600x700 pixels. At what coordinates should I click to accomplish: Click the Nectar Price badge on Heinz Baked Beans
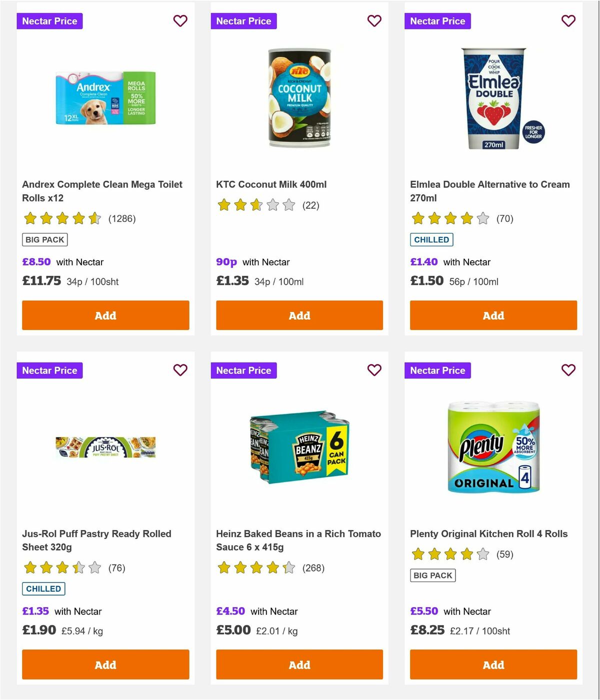(x=244, y=370)
